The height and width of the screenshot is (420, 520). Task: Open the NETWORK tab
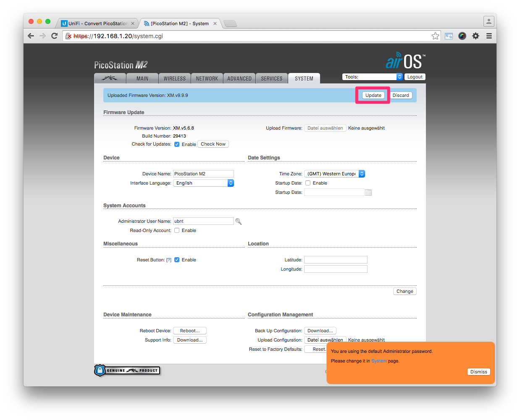tap(207, 78)
